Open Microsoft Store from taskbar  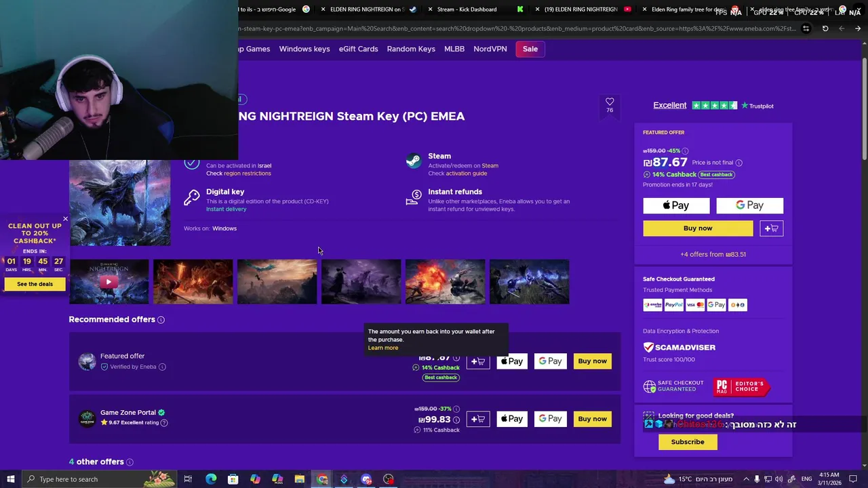click(233, 479)
